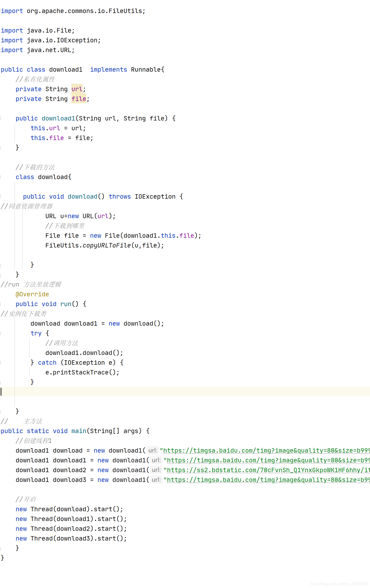Click 'download1.download();' call
The height and width of the screenshot is (588, 370).
tap(84, 353)
